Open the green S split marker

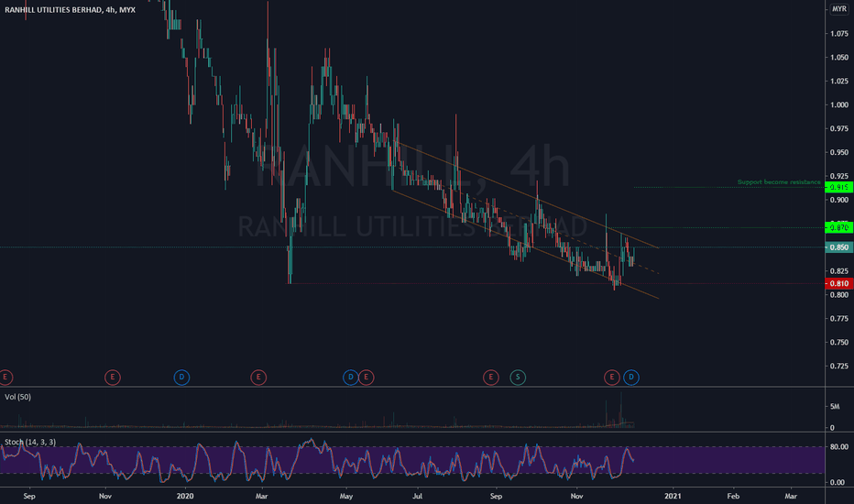pos(518,377)
